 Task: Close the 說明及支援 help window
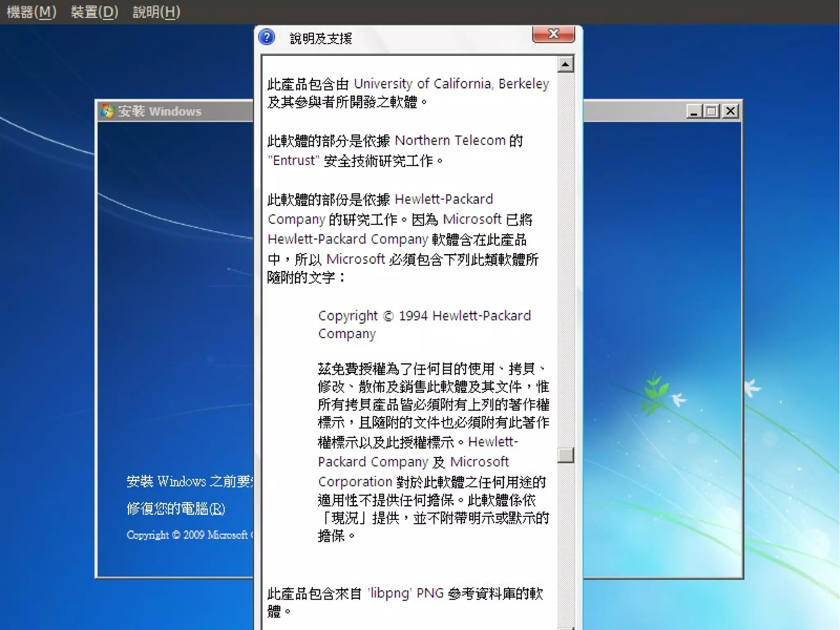point(553,34)
